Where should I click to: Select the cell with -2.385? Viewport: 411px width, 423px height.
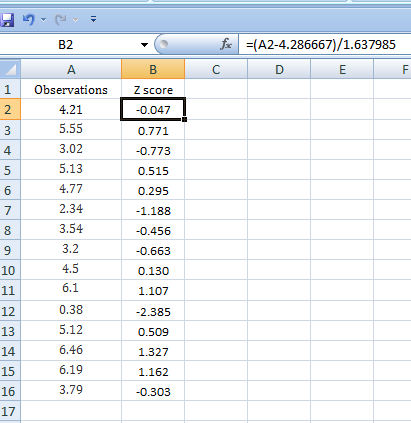pyautogui.click(x=153, y=310)
